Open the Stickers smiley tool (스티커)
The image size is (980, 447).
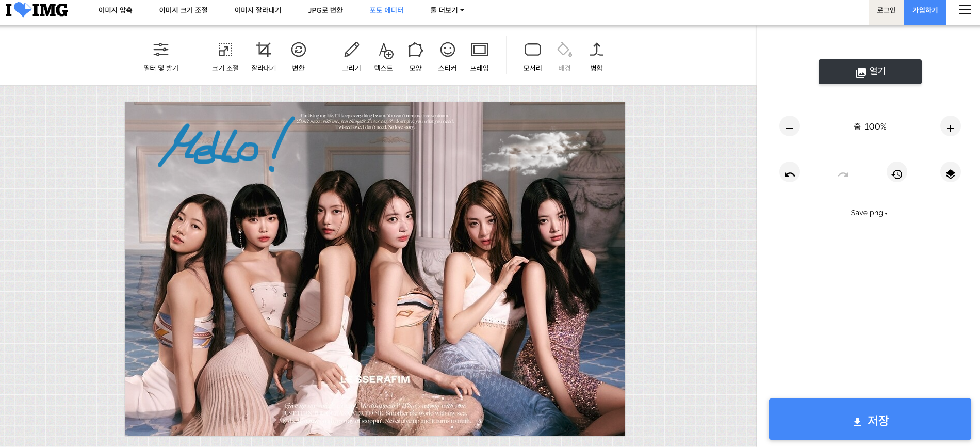448,56
